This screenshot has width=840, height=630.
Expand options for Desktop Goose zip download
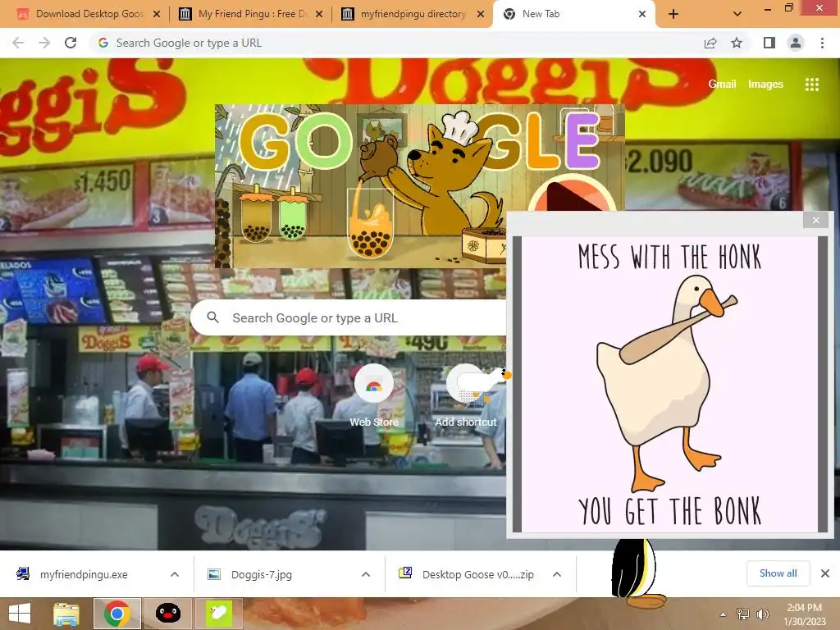(x=557, y=574)
